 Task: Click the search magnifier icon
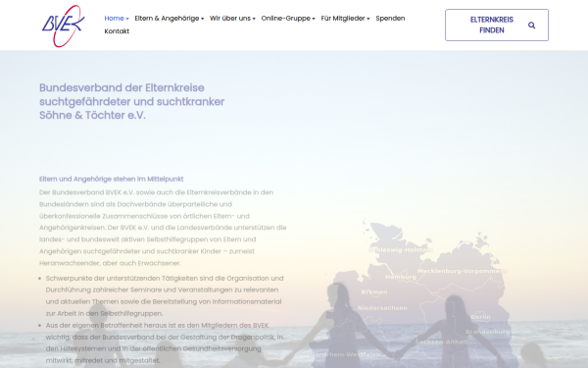pyautogui.click(x=531, y=26)
